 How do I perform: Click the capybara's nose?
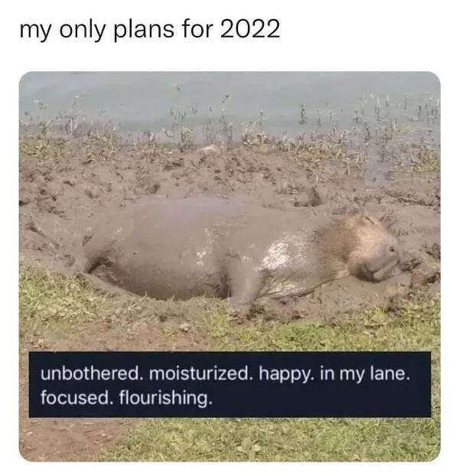click(x=392, y=249)
